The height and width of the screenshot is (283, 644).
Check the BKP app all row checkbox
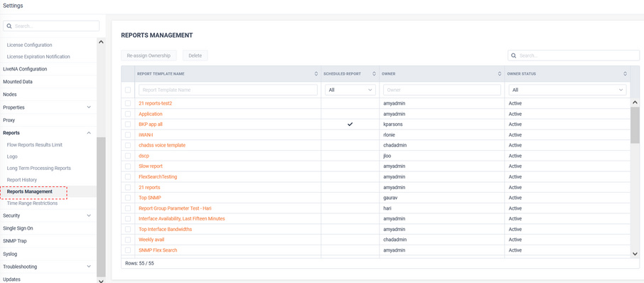click(x=128, y=124)
